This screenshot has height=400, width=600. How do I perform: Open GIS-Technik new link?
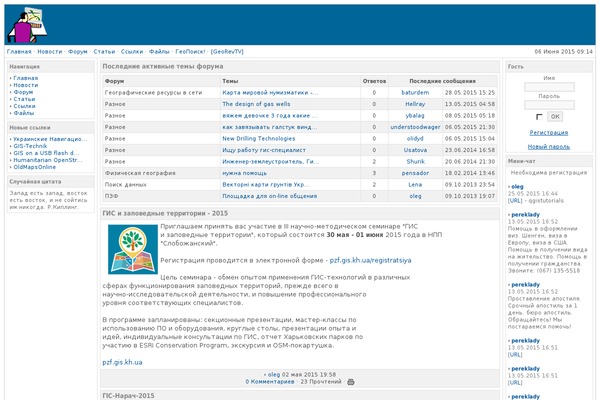point(30,146)
